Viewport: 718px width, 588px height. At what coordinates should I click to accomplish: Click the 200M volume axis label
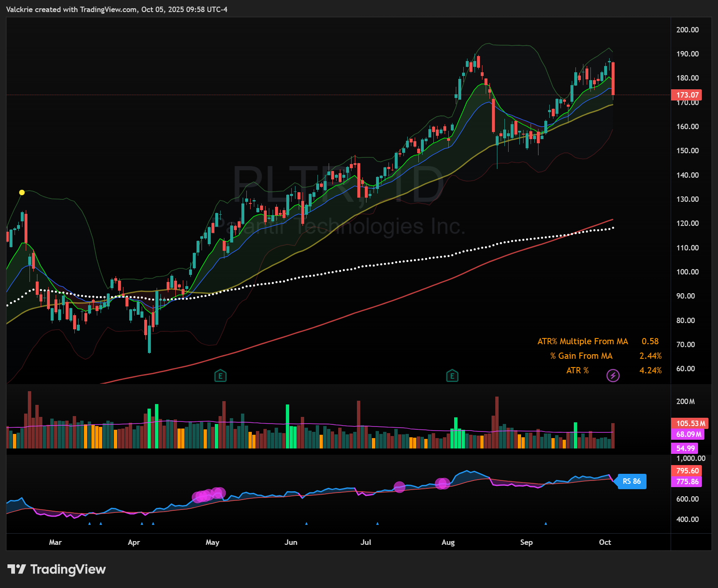(685, 402)
